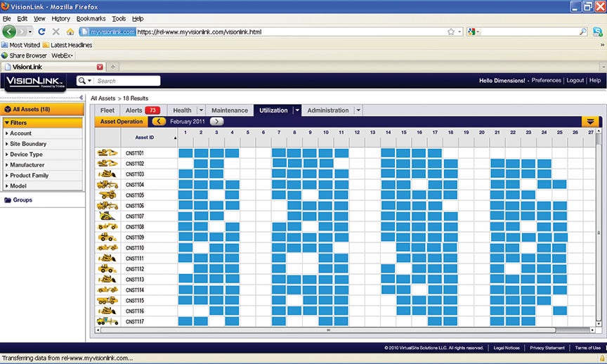Reload the page with the refresh icon
This screenshot has height=364, width=607.
click(x=42, y=32)
